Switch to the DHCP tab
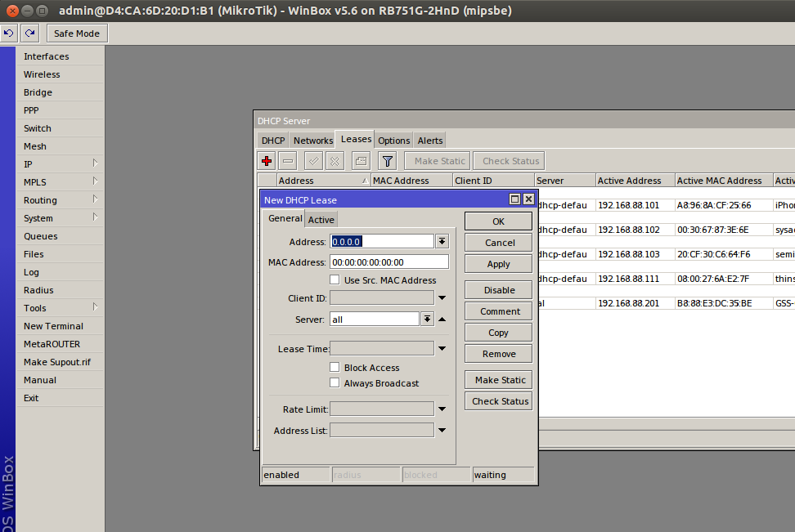The height and width of the screenshot is (532, 795). point(273,141)
